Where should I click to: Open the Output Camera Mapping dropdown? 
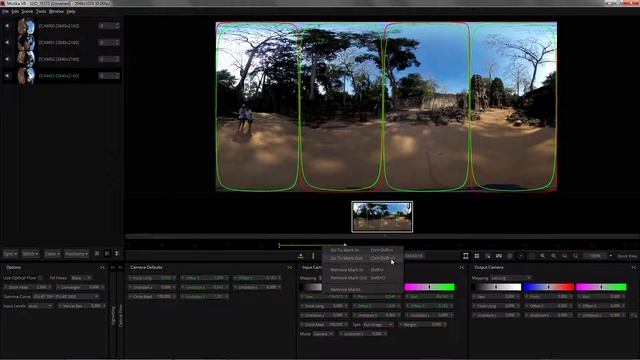pyautogui.click(x=511, y=278)
